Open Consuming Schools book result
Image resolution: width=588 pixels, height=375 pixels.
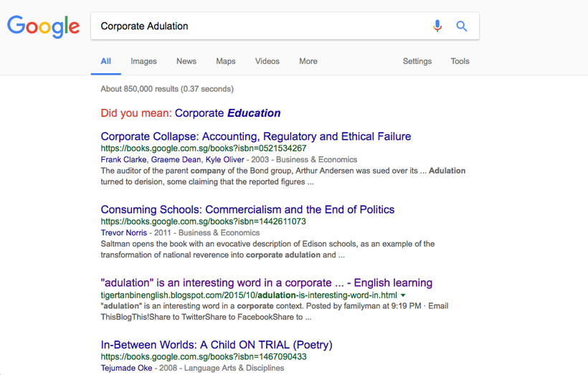pyautogui.click(x=247, y=209)
